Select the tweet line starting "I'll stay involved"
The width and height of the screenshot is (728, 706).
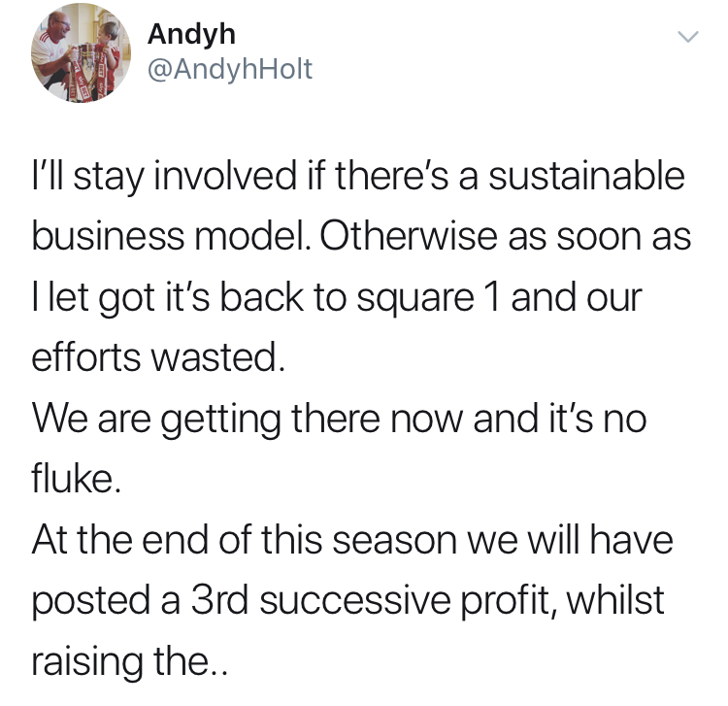(x=358, y=177)
